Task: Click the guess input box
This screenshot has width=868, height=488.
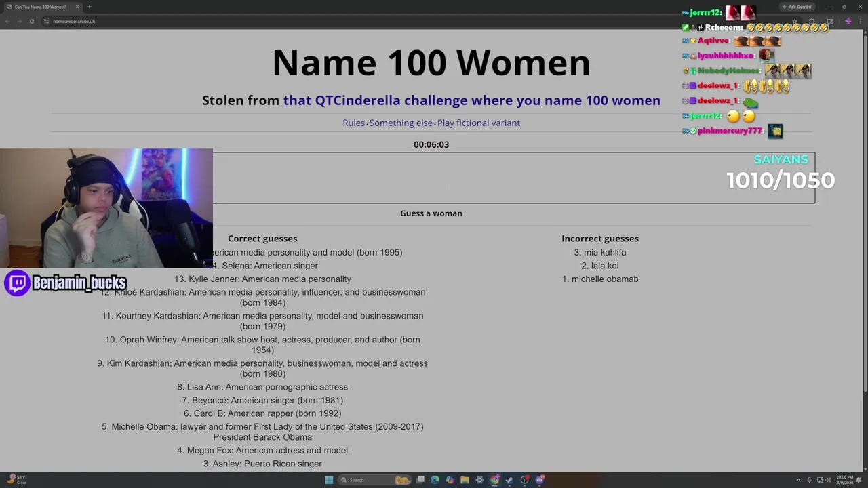Action: tap(431, 178)
